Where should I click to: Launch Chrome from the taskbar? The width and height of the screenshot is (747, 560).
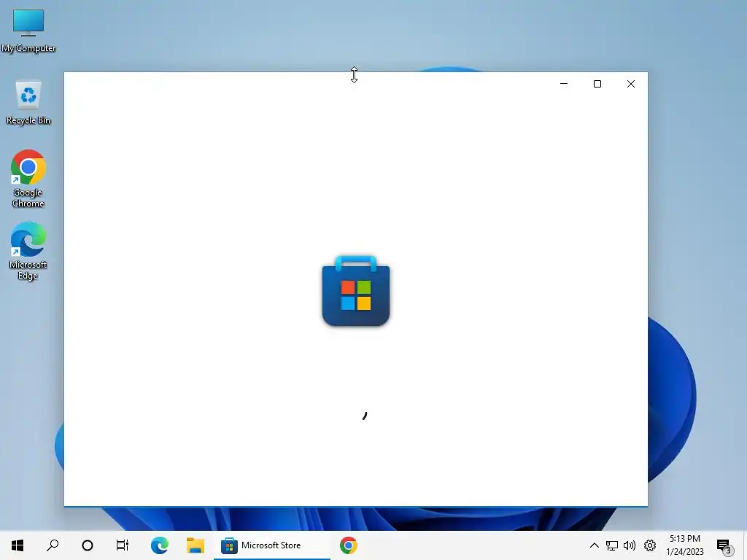(349, 545)
